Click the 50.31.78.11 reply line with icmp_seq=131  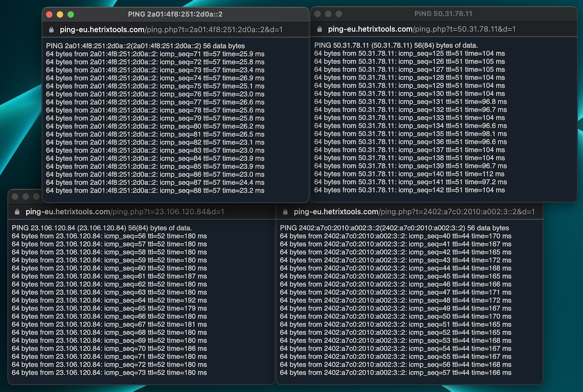(x=411, y=102)
